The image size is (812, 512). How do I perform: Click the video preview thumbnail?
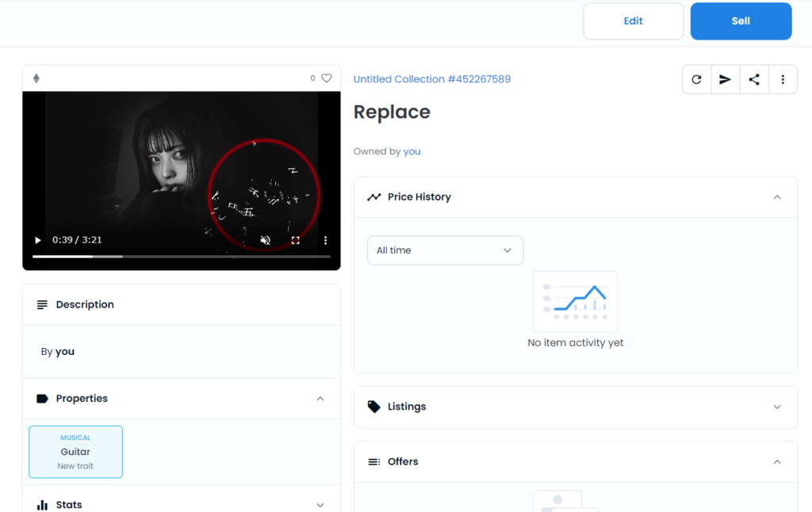(x=182, y=181)
